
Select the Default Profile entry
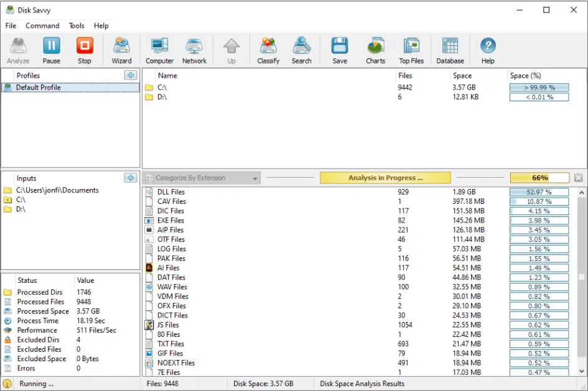pyautogui.click(x=70, y=88)
